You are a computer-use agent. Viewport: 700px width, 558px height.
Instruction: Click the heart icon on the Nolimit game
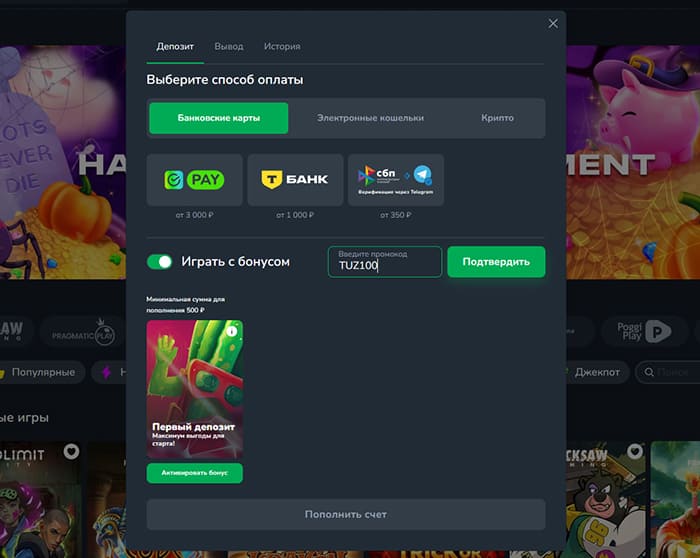(71, 452)
